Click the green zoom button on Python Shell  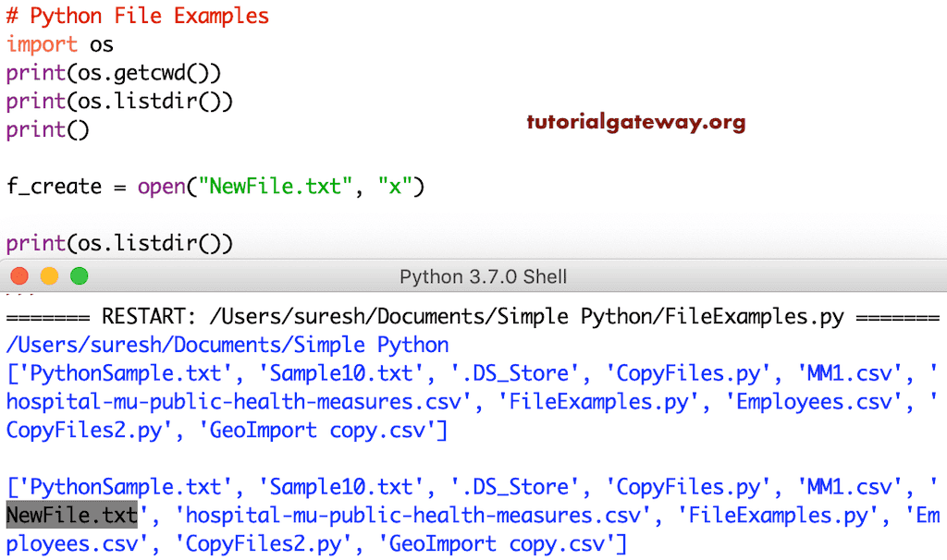(x=80, y=275)
